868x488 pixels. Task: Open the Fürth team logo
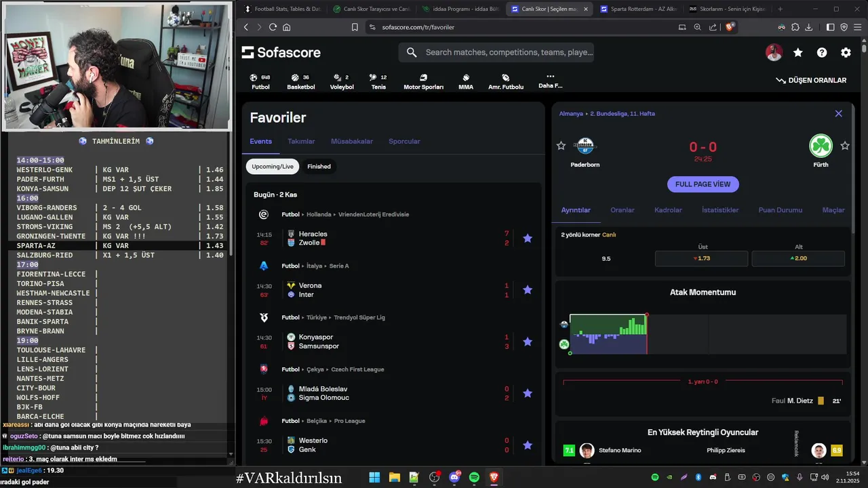click(821, 146)
